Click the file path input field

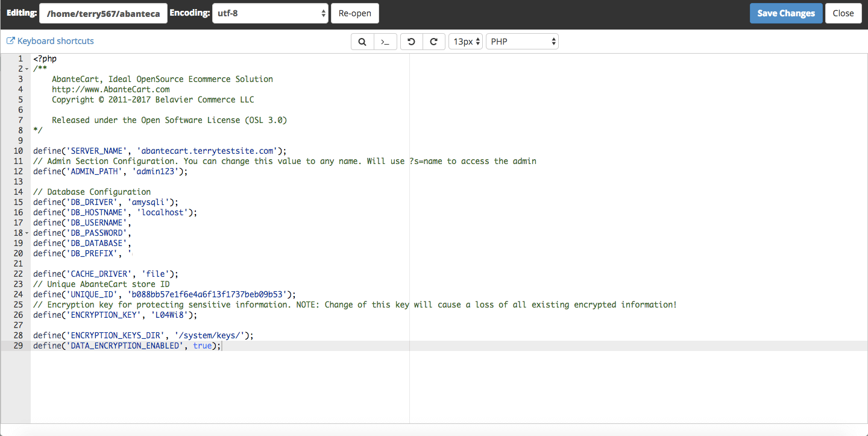[x=103, y=13]
